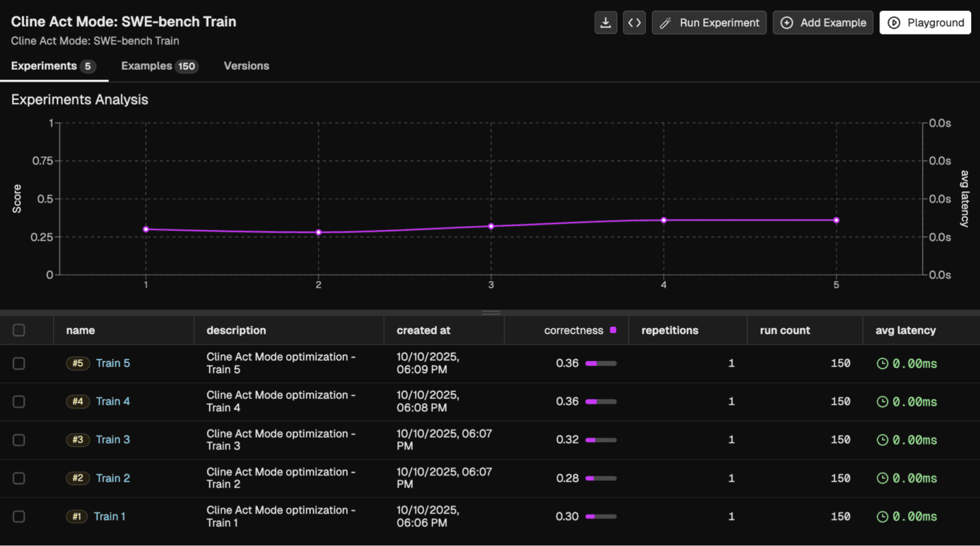Open the Train 4 experiment link
The height and width of the screenshot is (546, 980).
click(112, 401)
